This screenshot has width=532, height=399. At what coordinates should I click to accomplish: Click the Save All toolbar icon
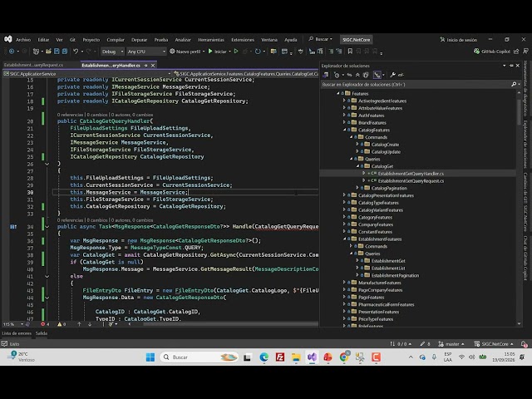[65, 52]
